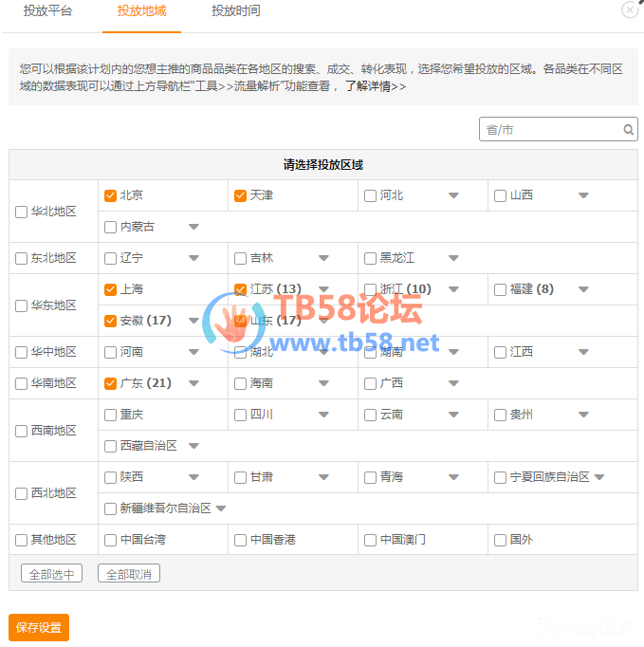644x647 pixels.
Task: Select the 投放地域 tab
Action: tap(142, 11)
